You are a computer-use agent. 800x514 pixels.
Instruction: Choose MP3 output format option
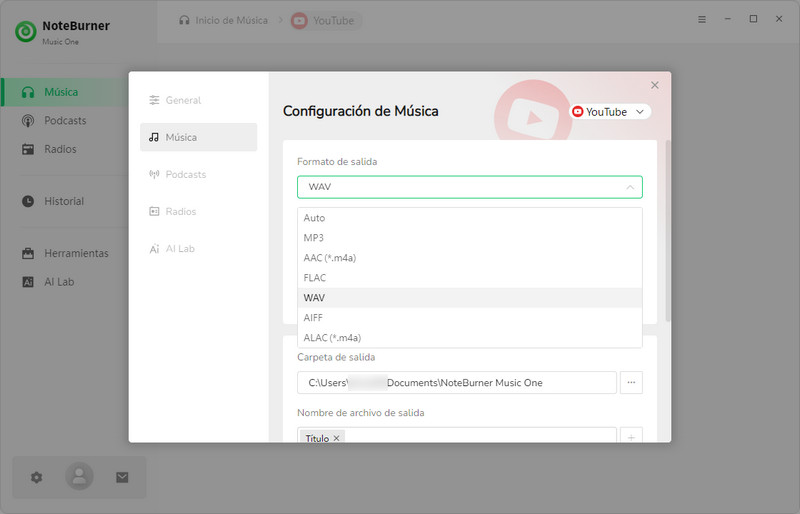pos(470,238)
